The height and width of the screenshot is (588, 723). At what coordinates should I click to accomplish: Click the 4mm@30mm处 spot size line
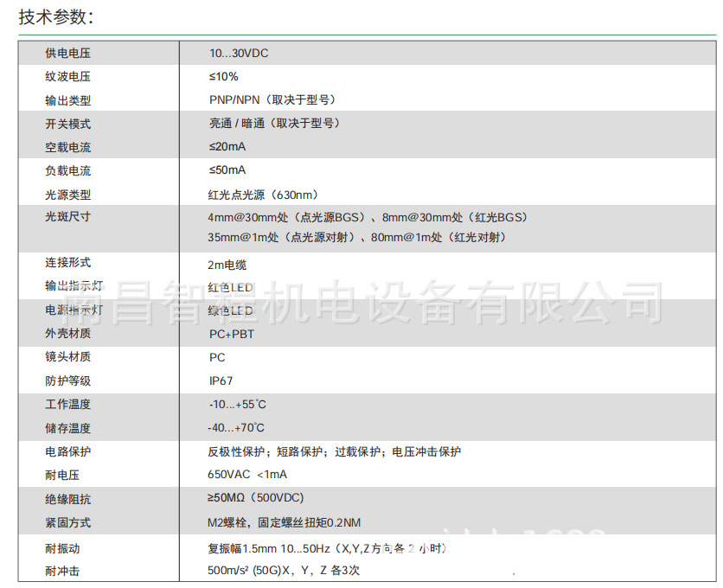pos(368,217)
